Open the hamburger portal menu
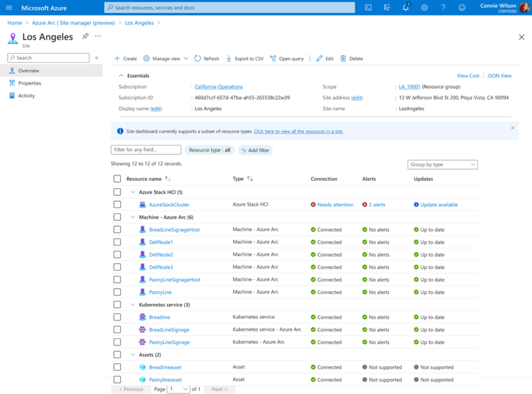The height and width of the screenshot is (394, 532). pyautogui.click(x=9, y=7)
